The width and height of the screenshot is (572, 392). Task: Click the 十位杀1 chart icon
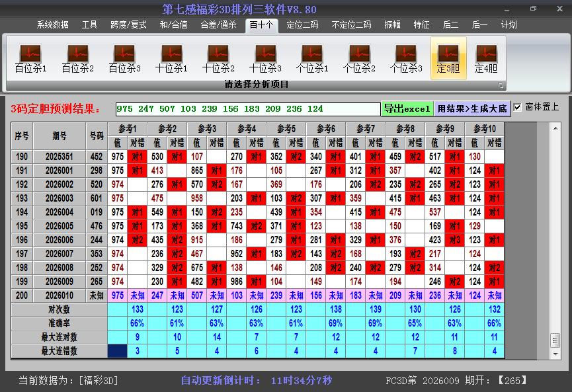pos(171,58)
